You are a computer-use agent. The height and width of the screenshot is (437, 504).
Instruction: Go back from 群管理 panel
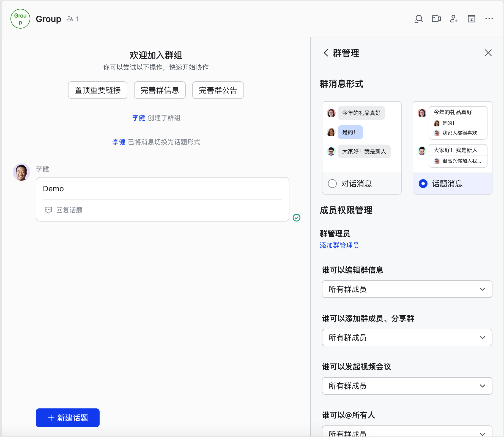(x=326, y=53)
